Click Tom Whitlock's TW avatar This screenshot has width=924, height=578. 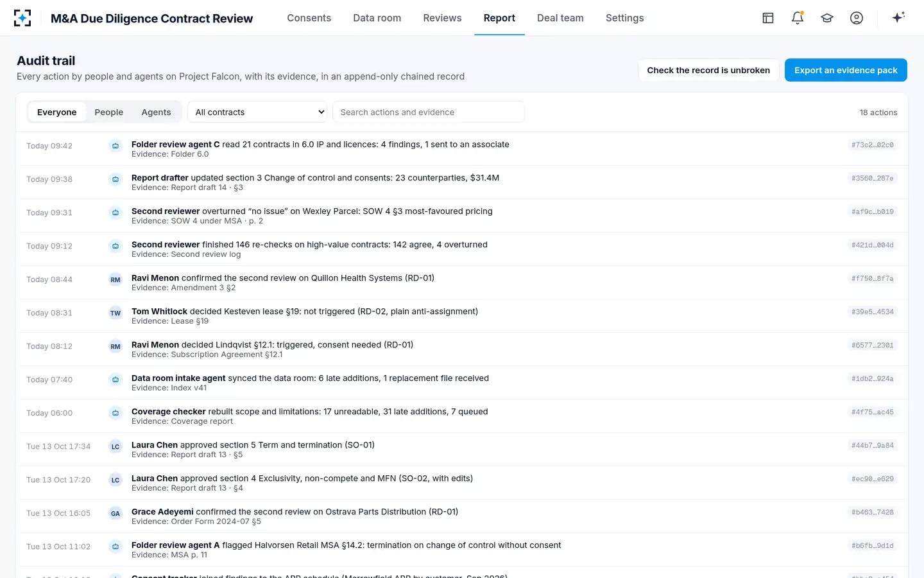[x=116, y=313]
